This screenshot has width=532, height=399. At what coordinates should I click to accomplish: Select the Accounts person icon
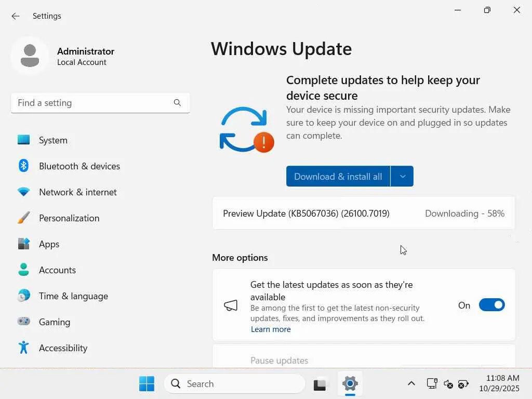click(23, 270)
